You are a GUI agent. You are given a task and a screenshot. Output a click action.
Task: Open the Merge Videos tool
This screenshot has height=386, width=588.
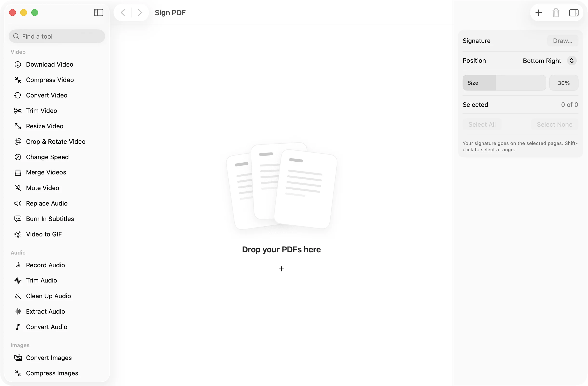coord(57,172)
